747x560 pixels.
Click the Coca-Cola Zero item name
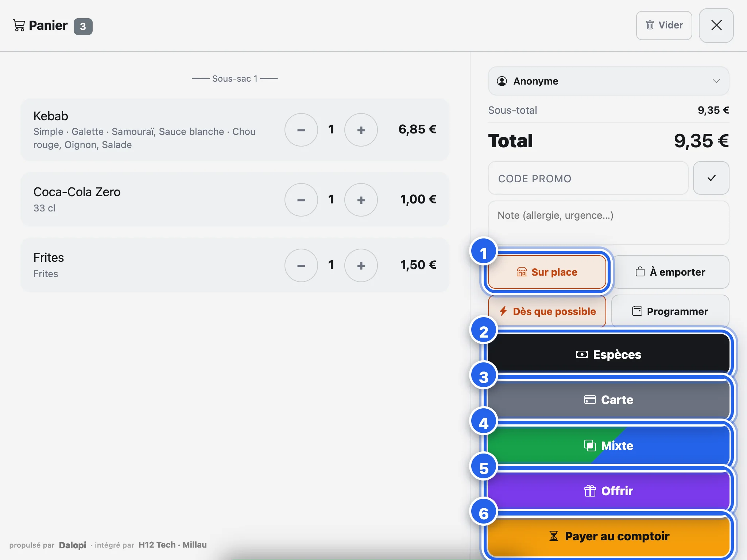[x=77, y=192]
